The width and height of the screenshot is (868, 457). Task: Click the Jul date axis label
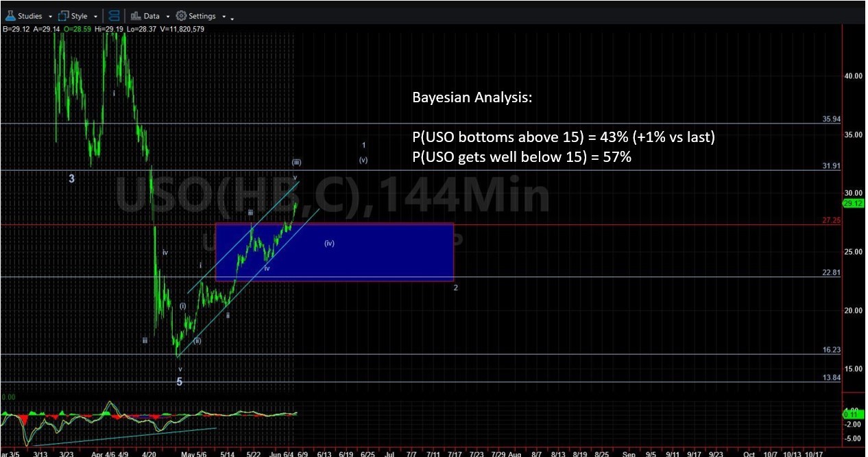pos(389,454)
